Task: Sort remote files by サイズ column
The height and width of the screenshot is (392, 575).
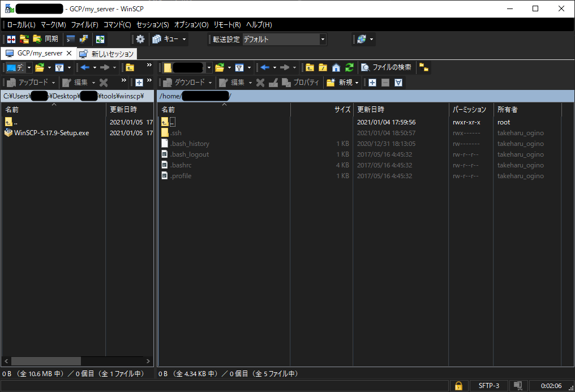Action: coord(321,110)
